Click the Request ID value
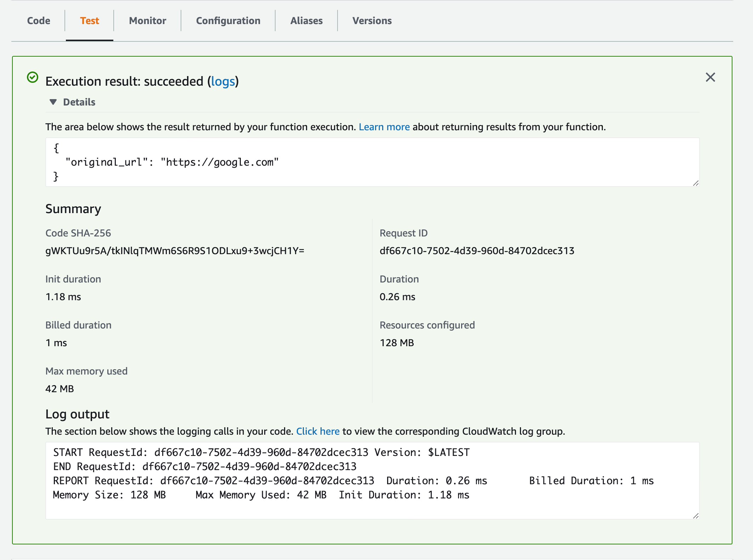 [x=477, y=251]
